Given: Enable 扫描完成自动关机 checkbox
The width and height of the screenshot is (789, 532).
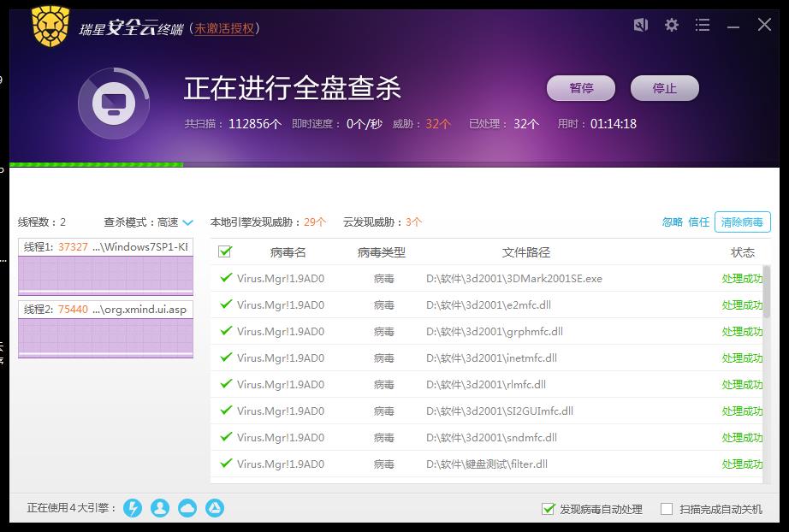Looking at the screenshot, I should pos(667,509).
